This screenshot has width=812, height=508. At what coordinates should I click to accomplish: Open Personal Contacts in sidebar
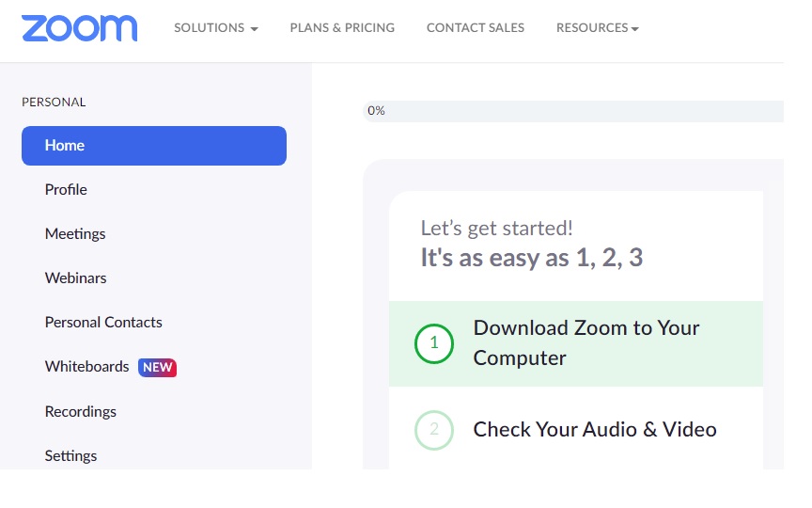[103, 323]
